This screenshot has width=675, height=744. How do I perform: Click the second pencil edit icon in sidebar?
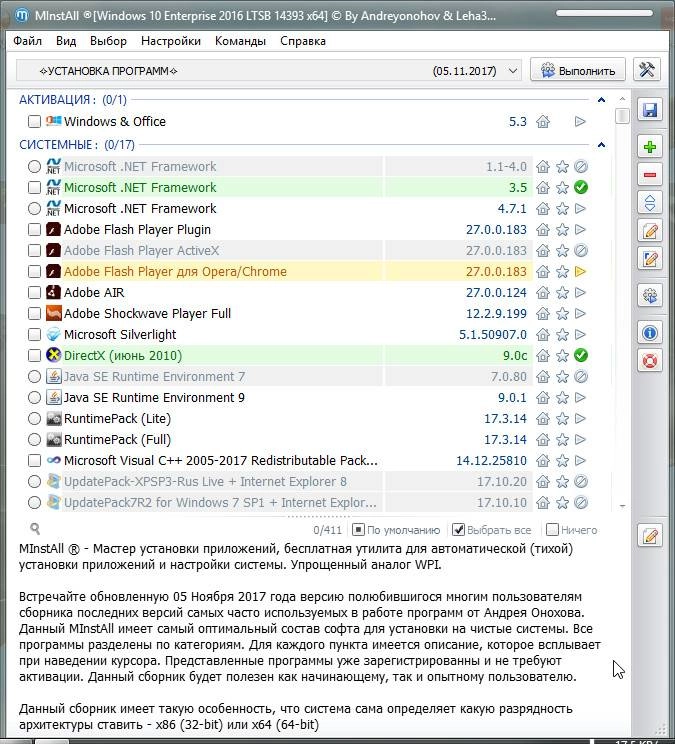click(649, 260)
